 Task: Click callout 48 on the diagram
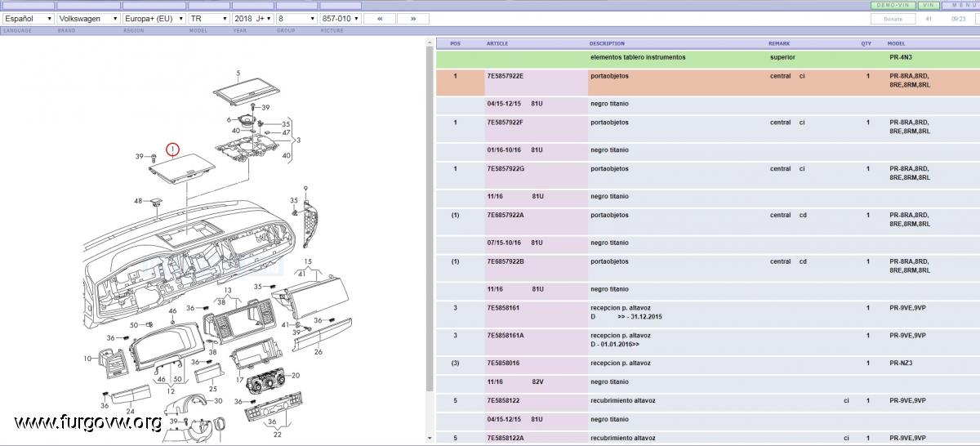point(138,201)
